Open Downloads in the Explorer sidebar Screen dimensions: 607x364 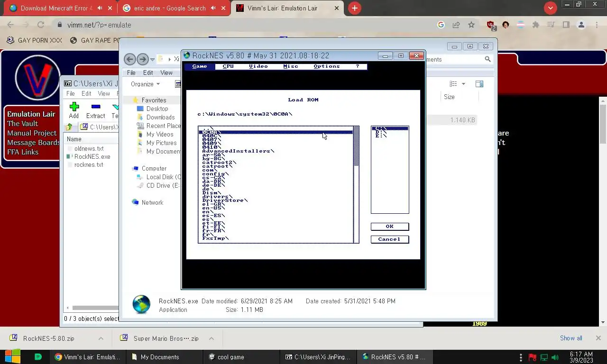(160, 118)
